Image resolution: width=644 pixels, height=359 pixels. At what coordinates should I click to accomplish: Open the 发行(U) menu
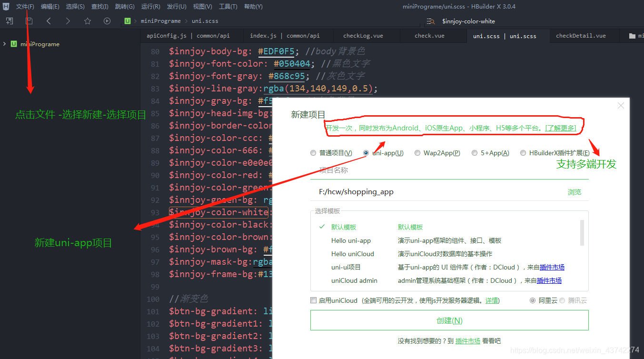[x=177, y=7]
